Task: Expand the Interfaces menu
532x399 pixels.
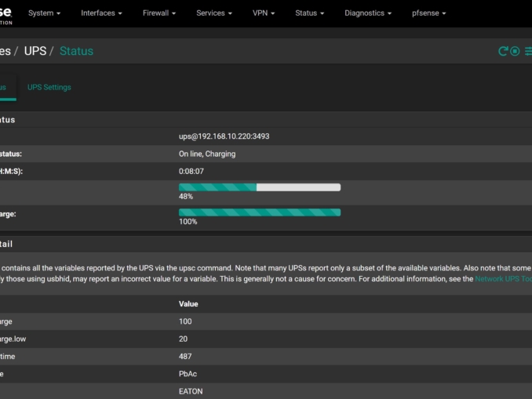Action: point(103,13)
